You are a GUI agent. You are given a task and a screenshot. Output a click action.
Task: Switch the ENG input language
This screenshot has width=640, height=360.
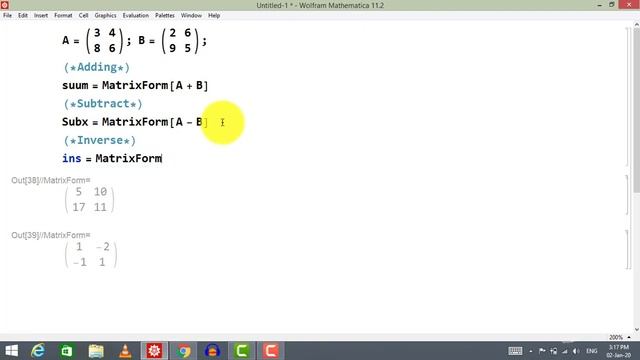(x=592, y=351)
